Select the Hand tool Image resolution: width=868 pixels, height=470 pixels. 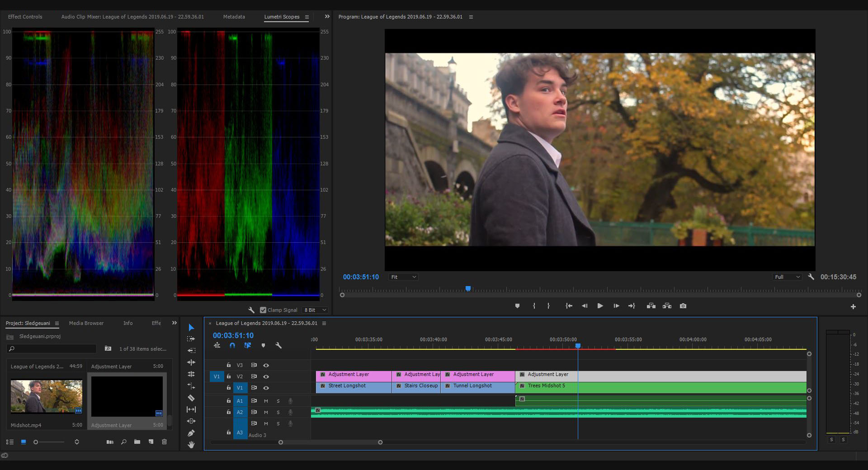coord(191,445)
